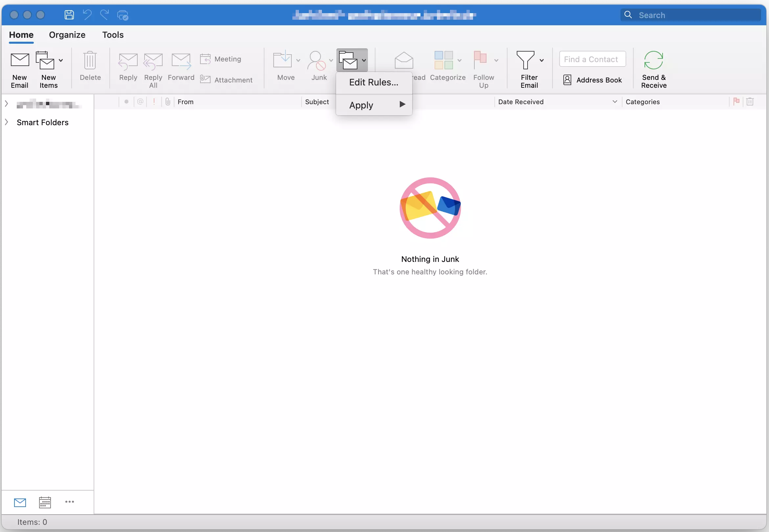Click the attachment paperclip column header
This screenshot has width=769, height=532.
click(168, 102)
